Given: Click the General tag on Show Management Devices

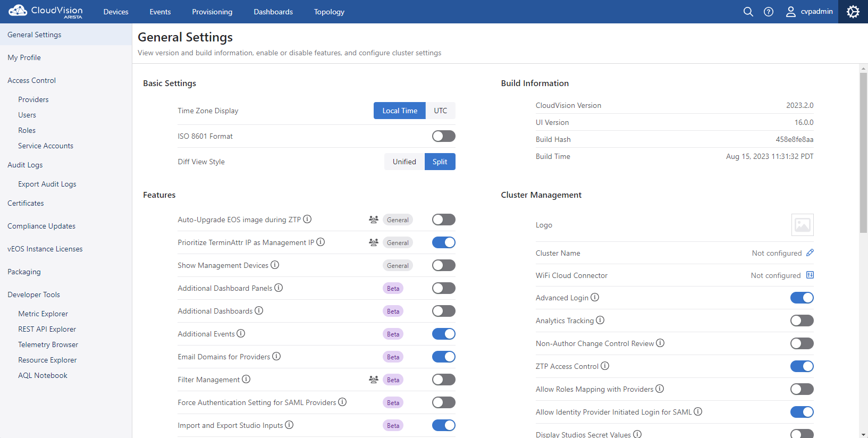Looking at the screenshot, I should pos(398,265).
